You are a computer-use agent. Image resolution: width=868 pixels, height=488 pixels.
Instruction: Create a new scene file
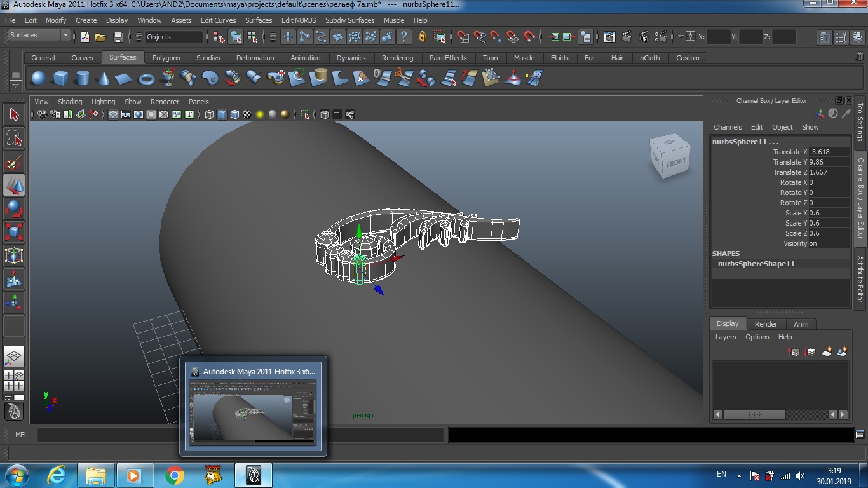coord(85,37)
